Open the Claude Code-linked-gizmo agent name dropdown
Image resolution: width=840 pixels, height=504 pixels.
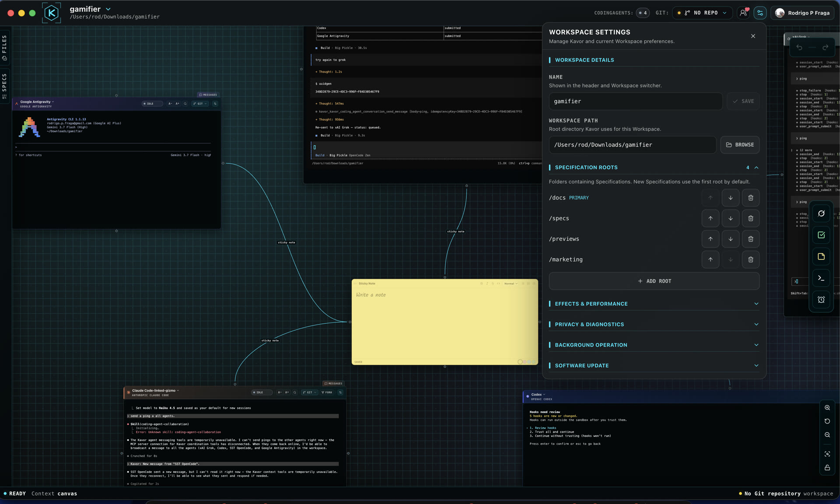155,390
